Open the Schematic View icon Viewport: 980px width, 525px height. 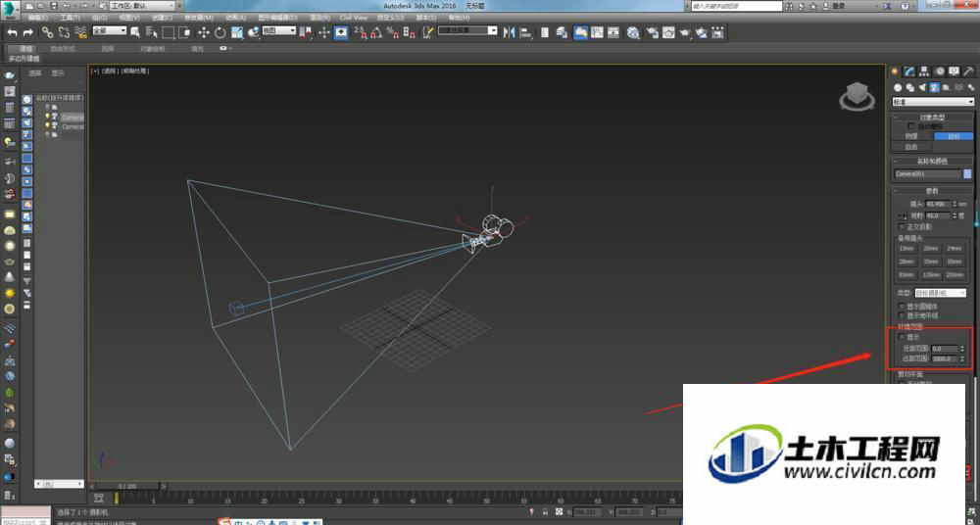pos(613,32)
